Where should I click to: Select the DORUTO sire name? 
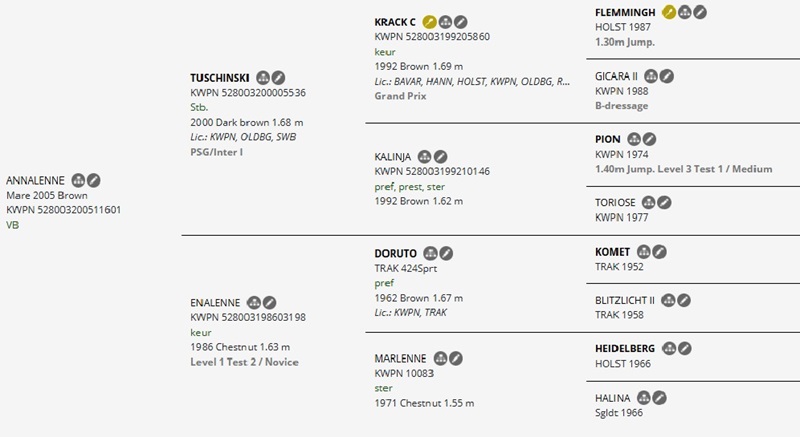395,254
